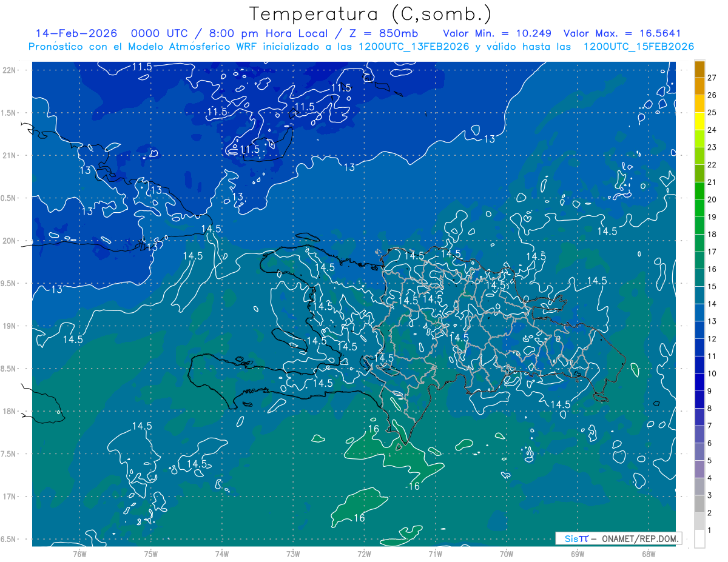Viewport: 728px width, 562px height.
Task: Click the dark orange swatch topping the color scale
Action: 699,69
